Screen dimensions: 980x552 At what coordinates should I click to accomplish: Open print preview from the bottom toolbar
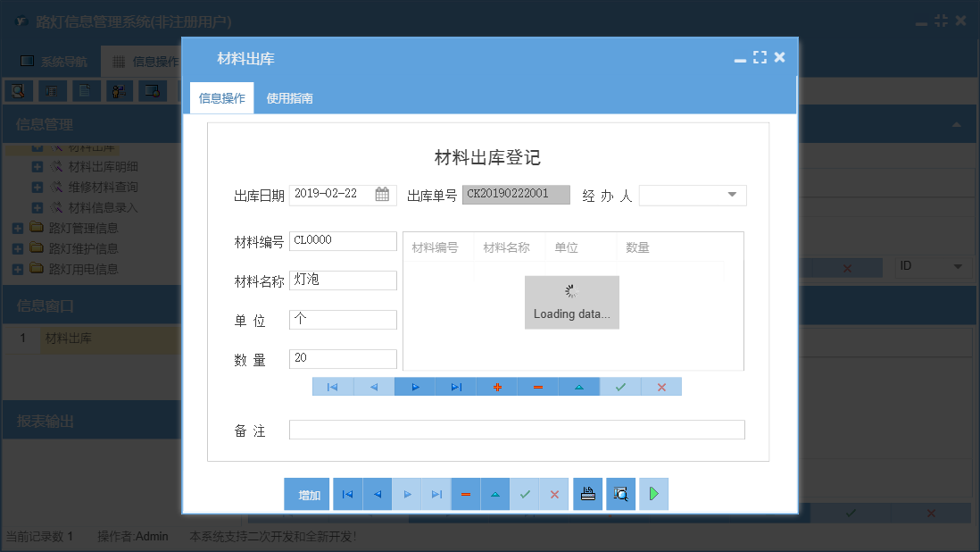620,493
